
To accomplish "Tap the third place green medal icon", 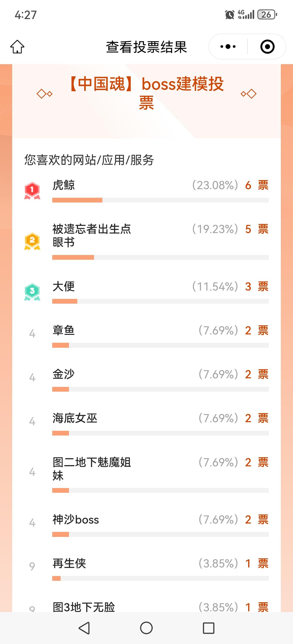I will click(x=32, y=292).
